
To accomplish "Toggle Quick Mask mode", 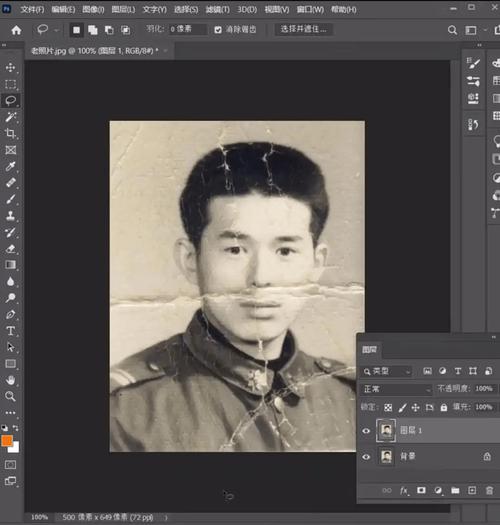I will 10,465.
